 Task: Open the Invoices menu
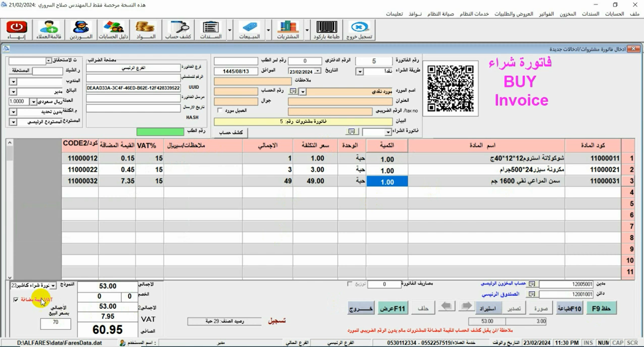coord(546,14)
